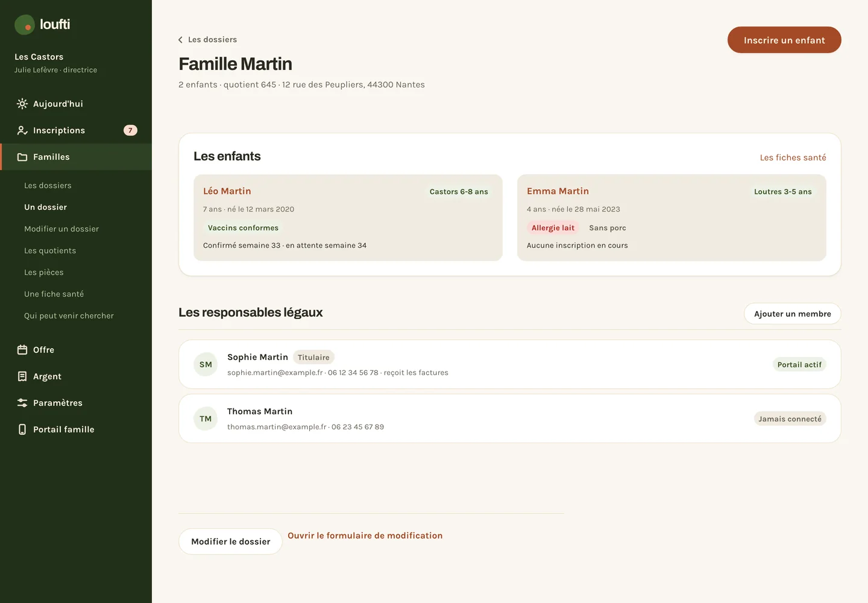This screenshot has width=868, height=603.
Task: Open Aujourd'hui in the sidebar
Action: pos(76,104)
